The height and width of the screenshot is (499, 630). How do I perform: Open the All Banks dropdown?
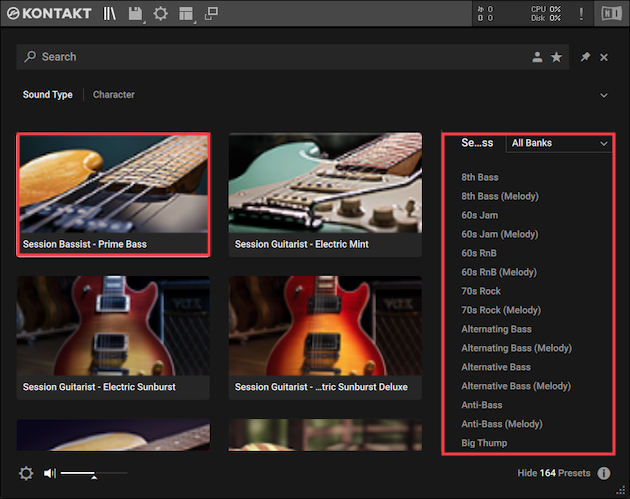[x=559, y=143]
